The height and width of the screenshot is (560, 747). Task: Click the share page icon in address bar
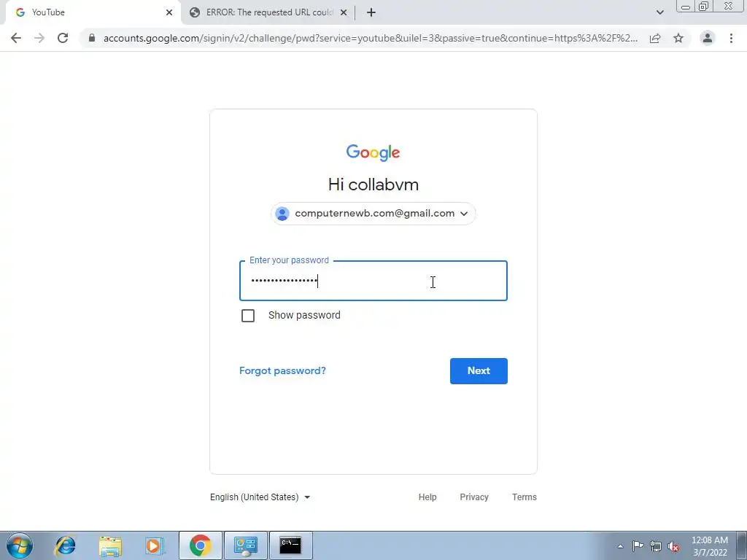click(655, 38)
